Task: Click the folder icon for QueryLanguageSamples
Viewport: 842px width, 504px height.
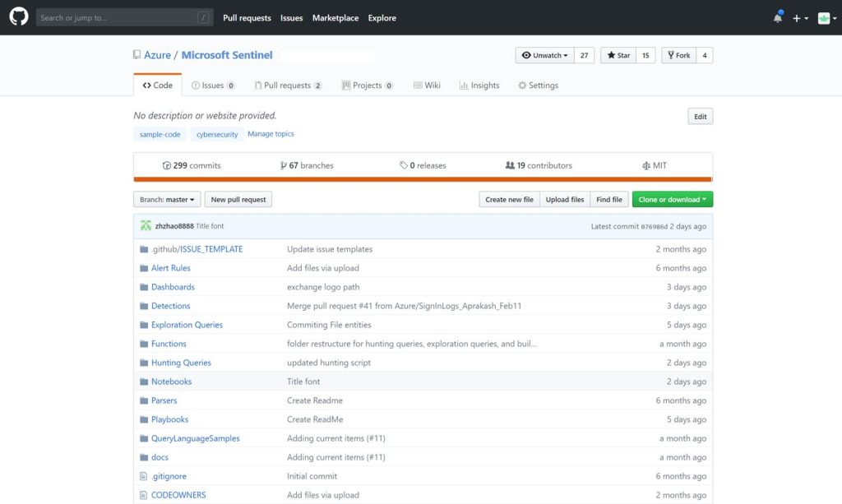Action: pyautogui.click(x=143, y=438)
